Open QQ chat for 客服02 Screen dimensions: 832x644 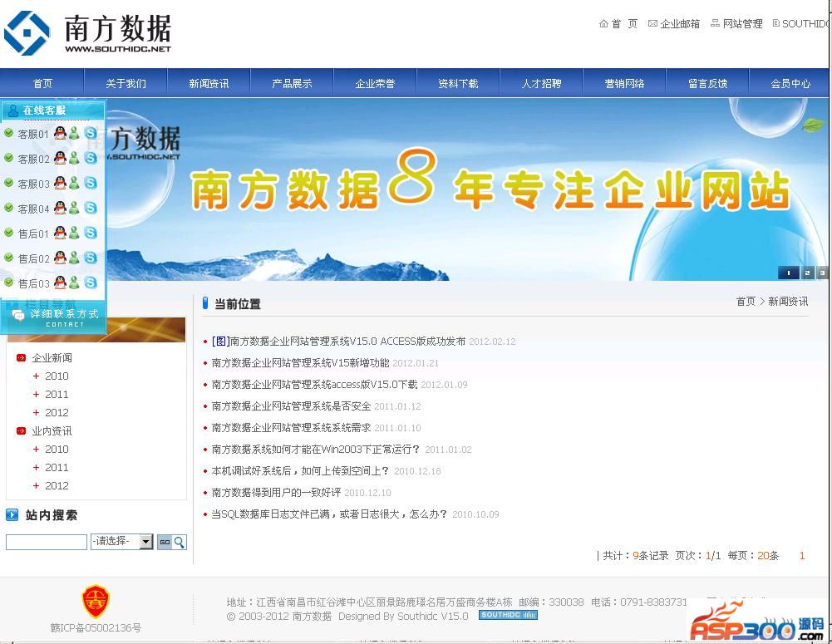[61, 158]
